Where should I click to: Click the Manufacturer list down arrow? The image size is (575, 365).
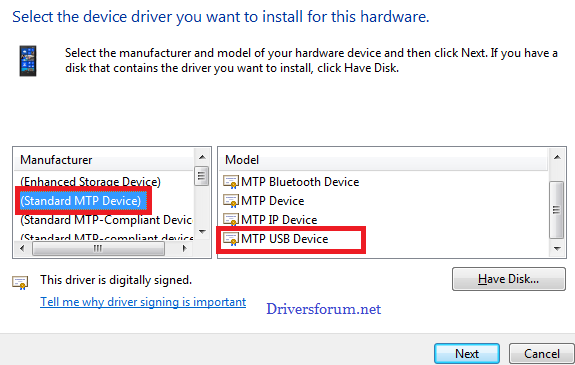pos(202,232)
